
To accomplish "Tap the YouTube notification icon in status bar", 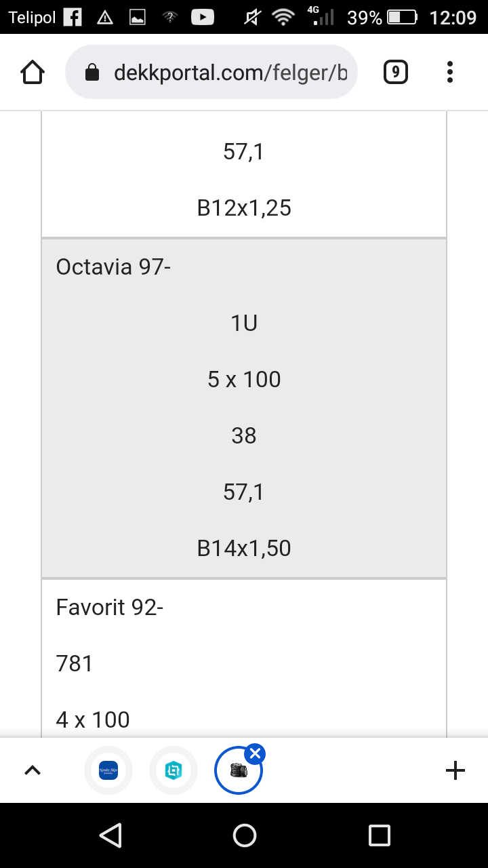I will (x=203, y=18).
